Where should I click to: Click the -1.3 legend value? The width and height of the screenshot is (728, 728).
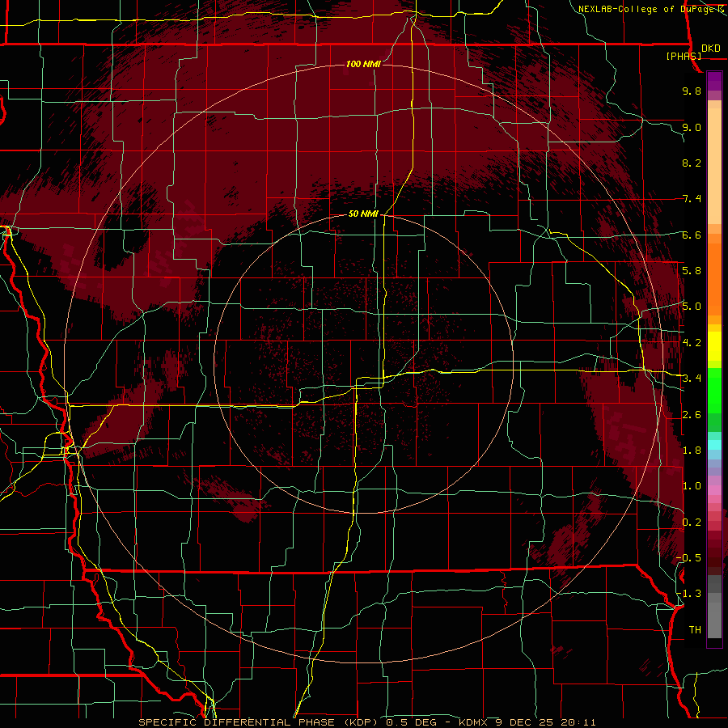(688, 594)
